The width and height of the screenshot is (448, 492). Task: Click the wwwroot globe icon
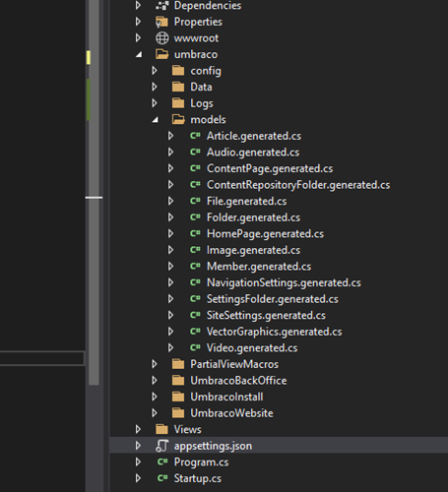tap(162, 38)
